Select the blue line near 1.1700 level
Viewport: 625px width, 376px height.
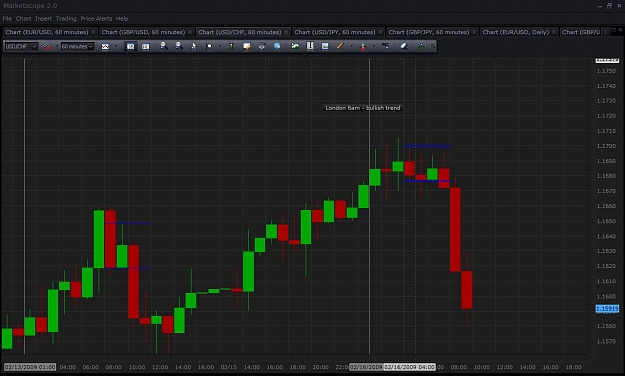(427, 146)
